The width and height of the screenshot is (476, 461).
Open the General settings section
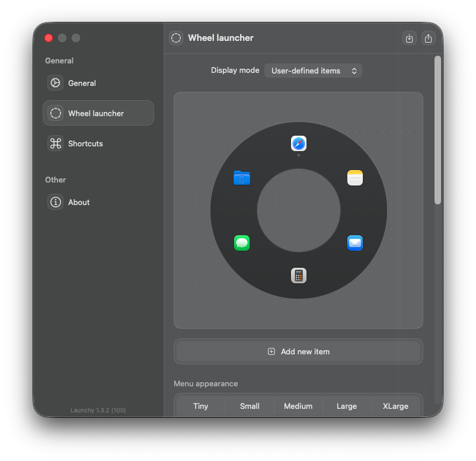pos(98,83)
